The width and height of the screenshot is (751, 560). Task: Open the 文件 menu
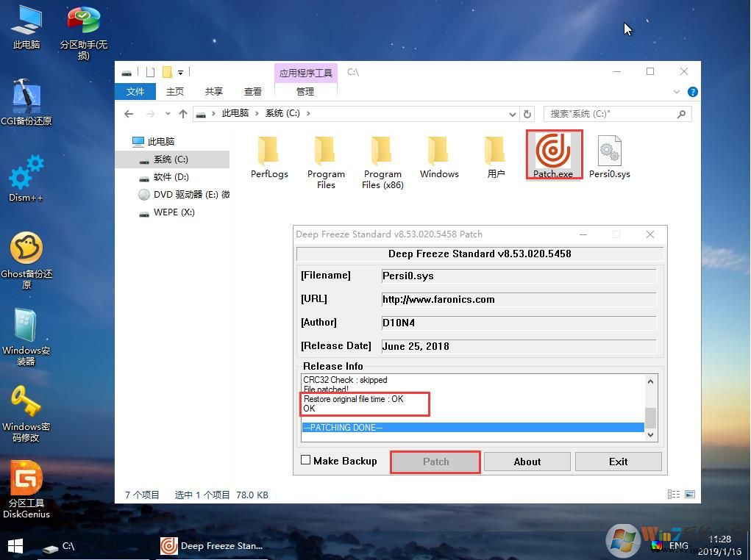(135, 91)
